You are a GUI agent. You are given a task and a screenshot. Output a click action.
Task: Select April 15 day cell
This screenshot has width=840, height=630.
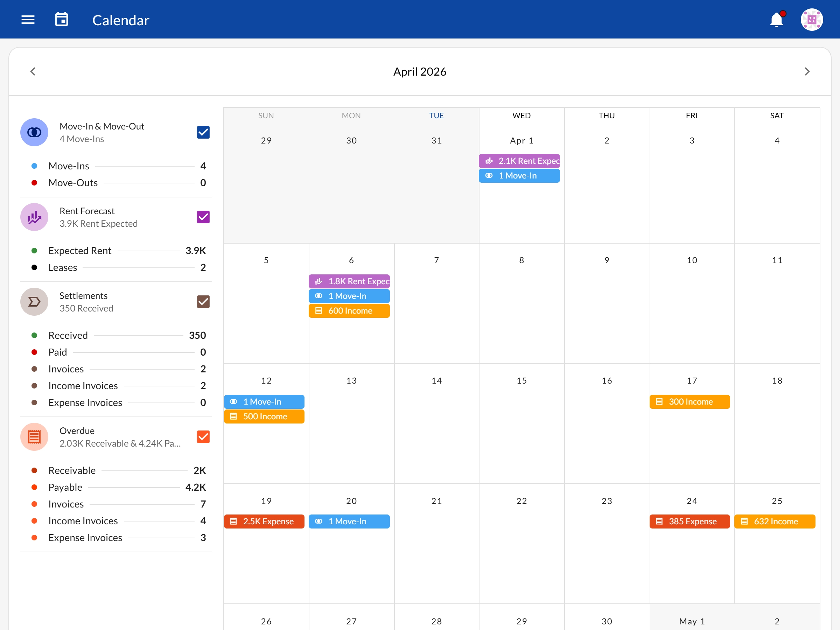pos(521,423)
